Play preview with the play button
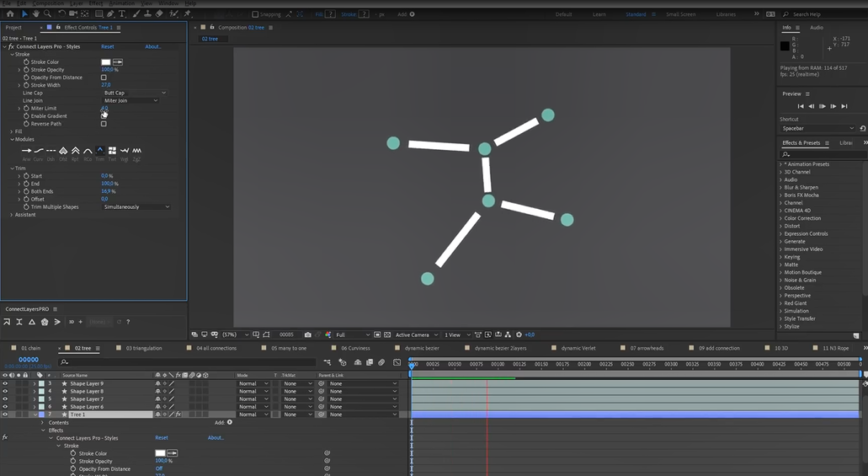Viewport: 868px width, 476px height. click(822, 106)
